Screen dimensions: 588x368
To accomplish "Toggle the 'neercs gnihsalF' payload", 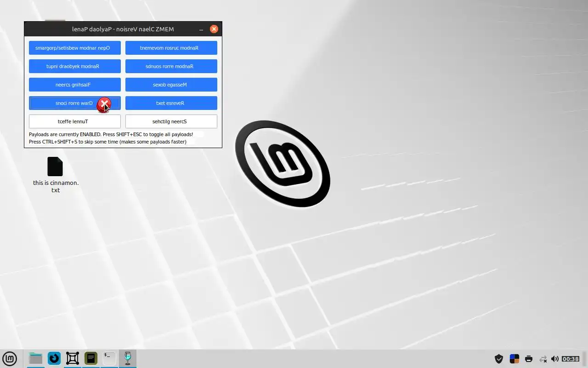I will point(75,85).
